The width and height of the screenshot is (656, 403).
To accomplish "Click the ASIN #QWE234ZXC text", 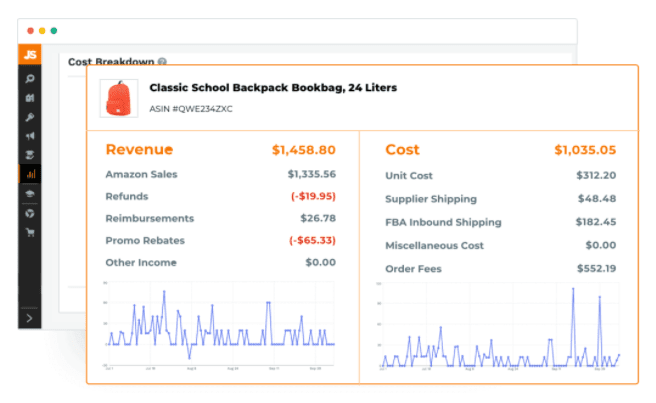I will (x=191, y=109).
